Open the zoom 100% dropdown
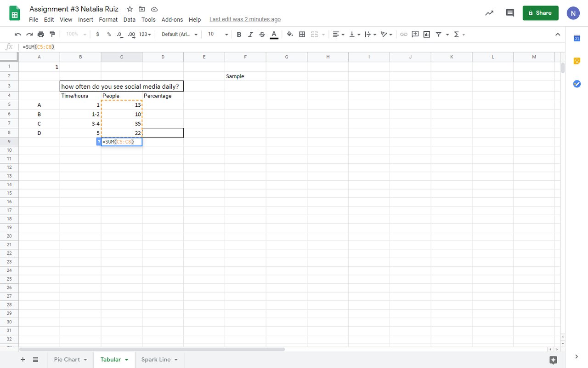The width and height of the screenshot is (588, 368). [76, 34]
